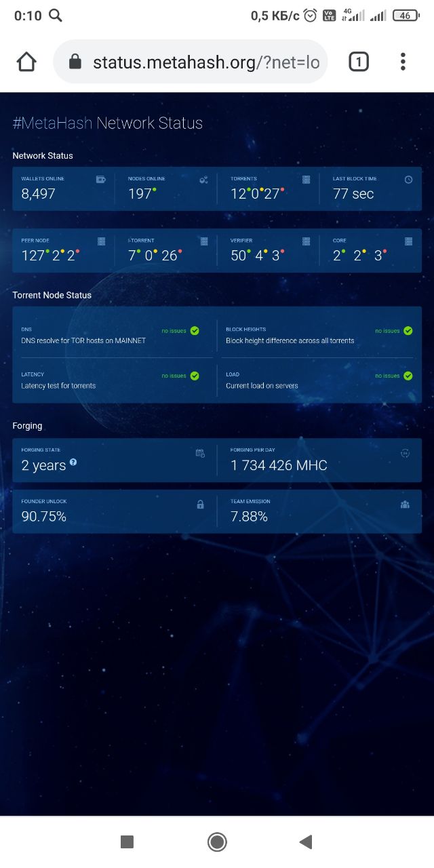Viewport: 434px width, 868px height.
Task: Tap the lock icon in address bar
Action: coord(75,62)
